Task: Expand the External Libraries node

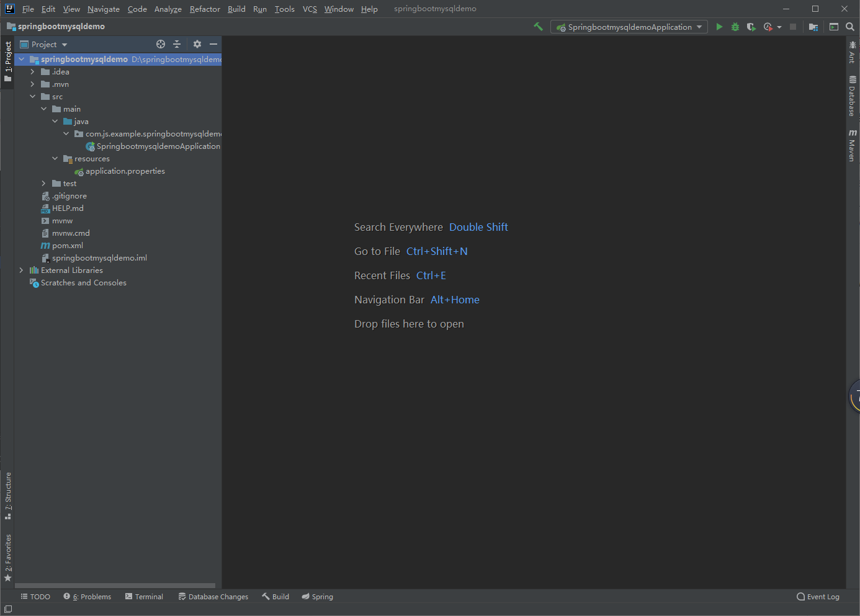Action: [20, 270]
